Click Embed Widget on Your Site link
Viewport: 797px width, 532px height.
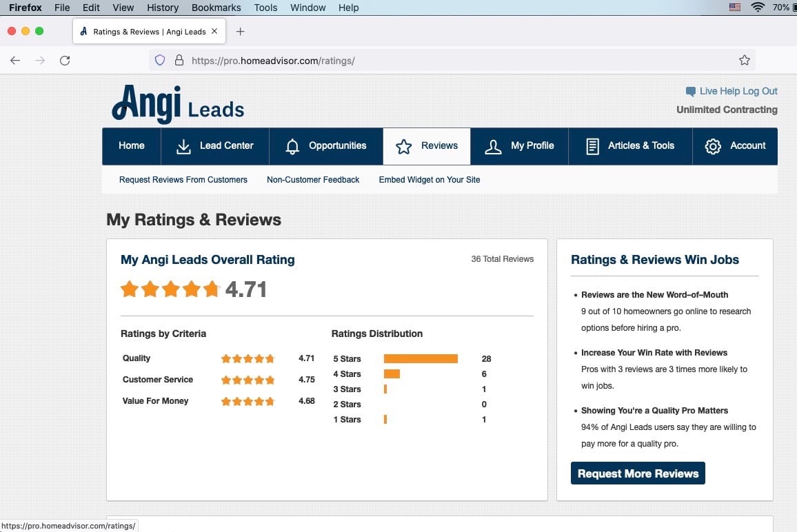click(430, 179)
